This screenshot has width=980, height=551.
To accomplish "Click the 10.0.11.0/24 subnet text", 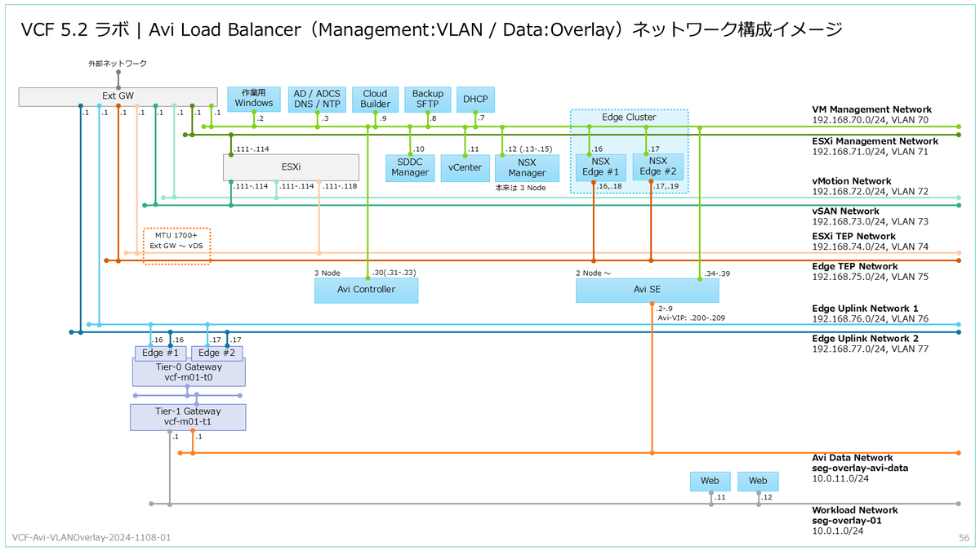I will coord(842,479).
